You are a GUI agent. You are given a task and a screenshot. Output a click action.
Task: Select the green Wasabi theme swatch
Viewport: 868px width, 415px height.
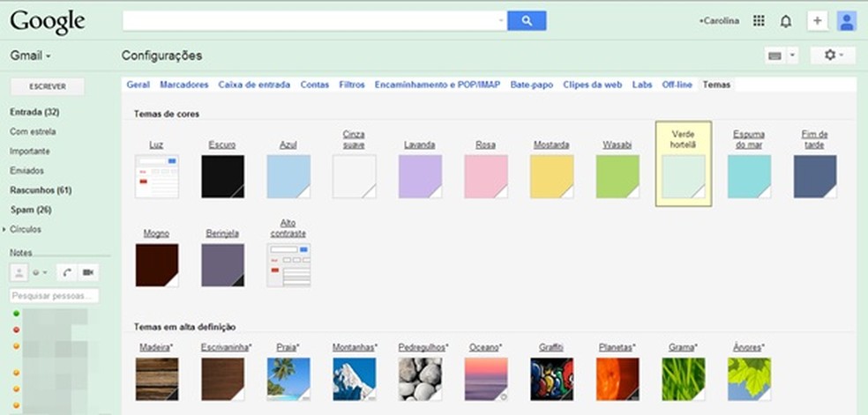617,176
